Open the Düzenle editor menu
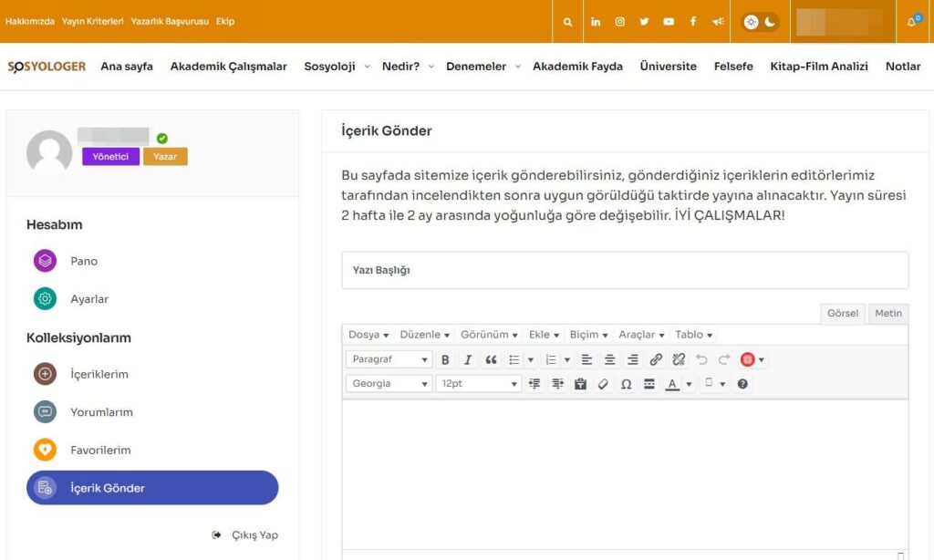Image resolution: width=934 pixels, height=560 pixels. coord(424,335)
